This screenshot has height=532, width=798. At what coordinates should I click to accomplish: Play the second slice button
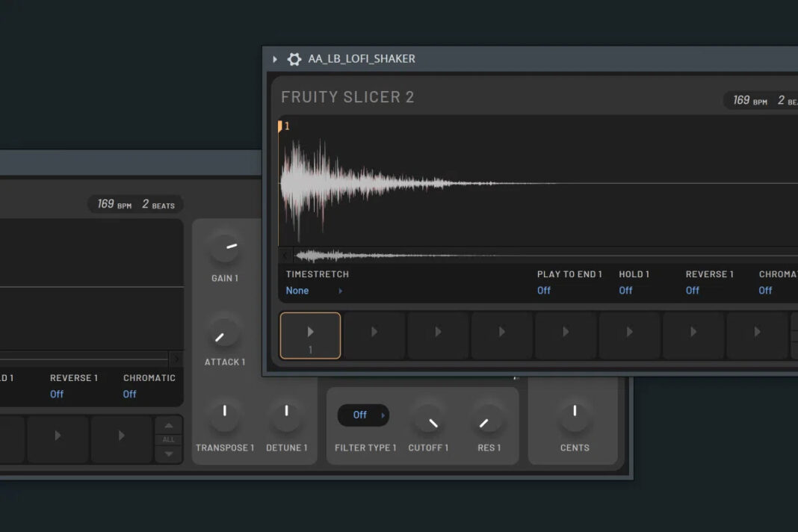(374, 335)
